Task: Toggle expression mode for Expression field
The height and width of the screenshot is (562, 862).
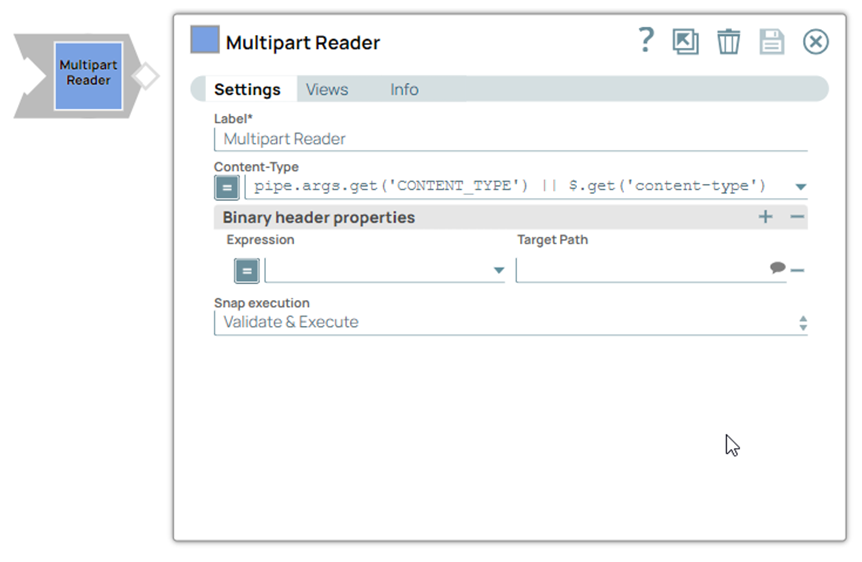Action: click(x=246, y=270)
